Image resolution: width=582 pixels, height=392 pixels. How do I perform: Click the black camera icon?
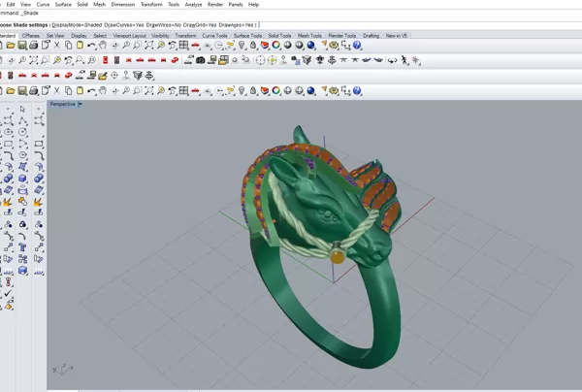tap(201, 60)
